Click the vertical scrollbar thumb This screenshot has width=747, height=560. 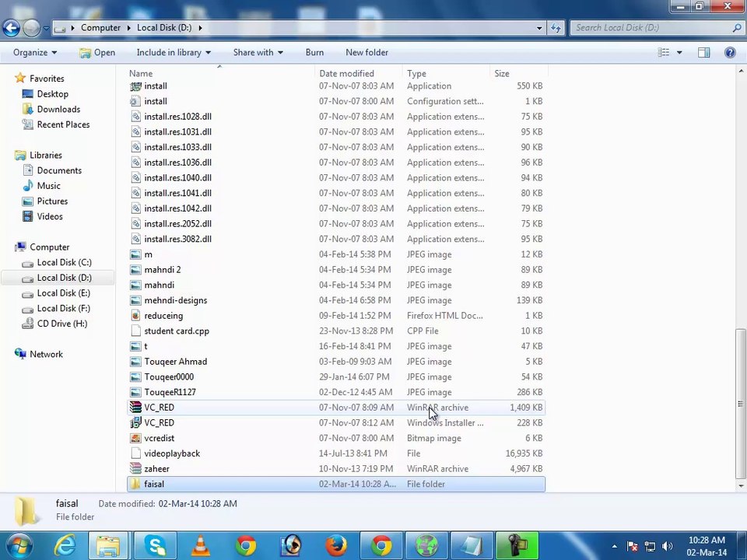[740, 404]
